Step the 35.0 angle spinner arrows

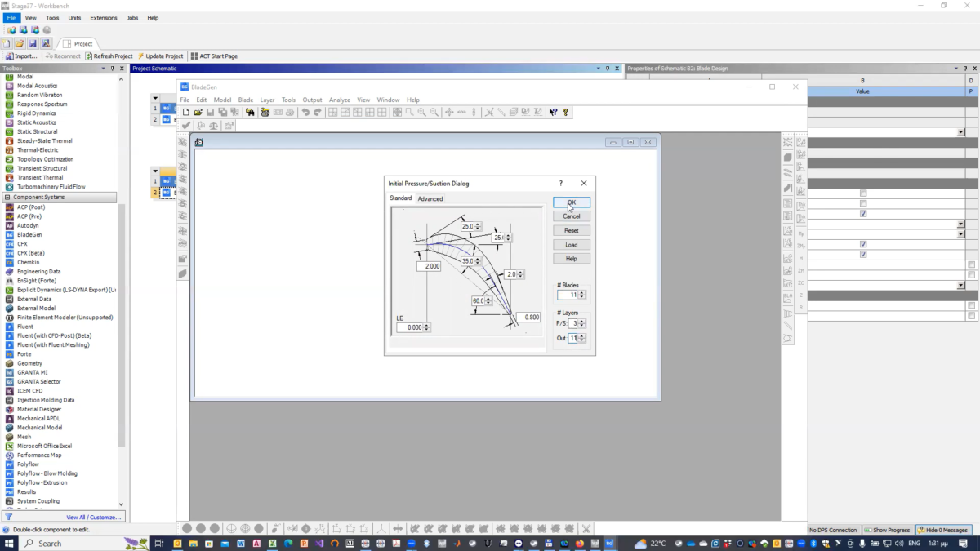click(x=479, y=261)
